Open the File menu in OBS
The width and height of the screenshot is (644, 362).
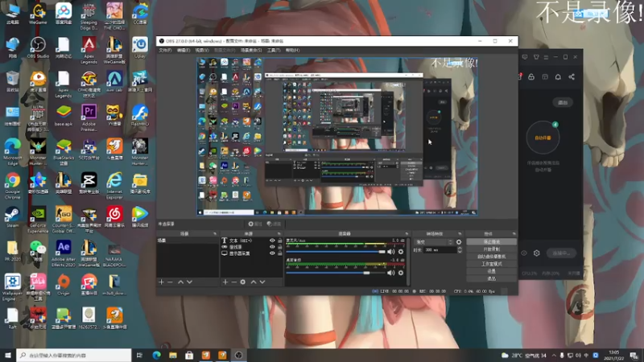(165, 50)
